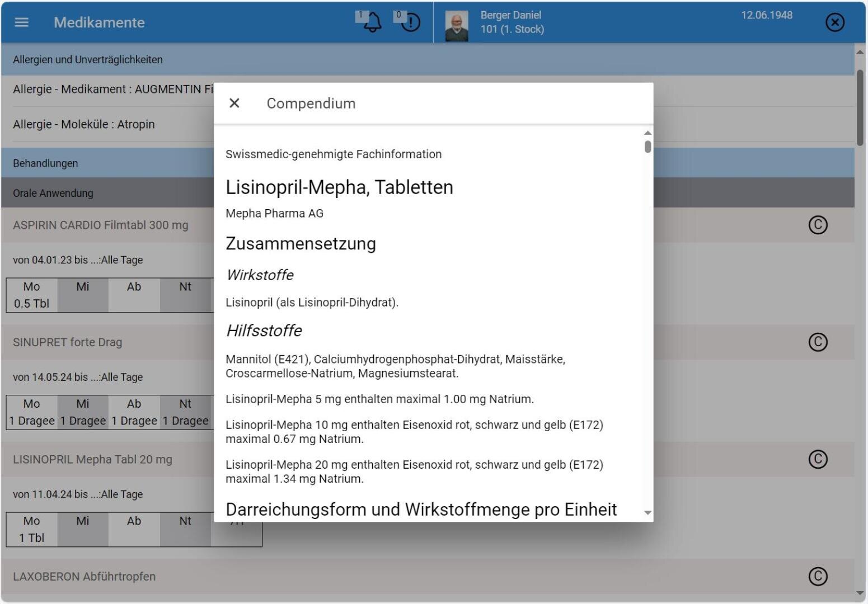
Task: Close the Compendium dialog
Action: coord(234,103)
